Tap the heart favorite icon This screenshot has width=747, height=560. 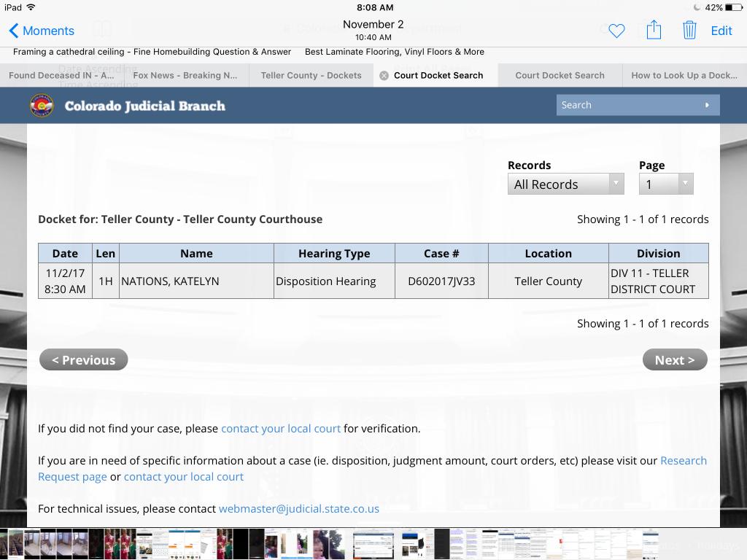616,31
